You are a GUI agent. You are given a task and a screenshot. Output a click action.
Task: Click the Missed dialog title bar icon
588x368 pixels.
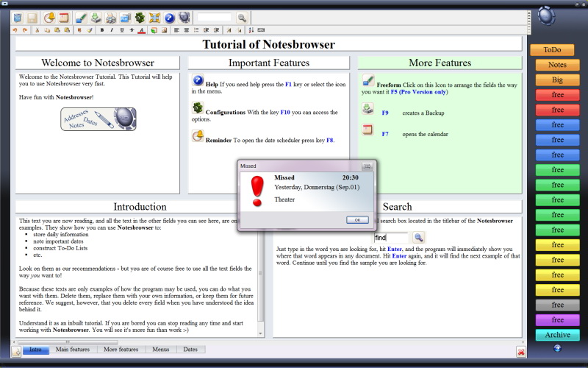pos(367,166)
